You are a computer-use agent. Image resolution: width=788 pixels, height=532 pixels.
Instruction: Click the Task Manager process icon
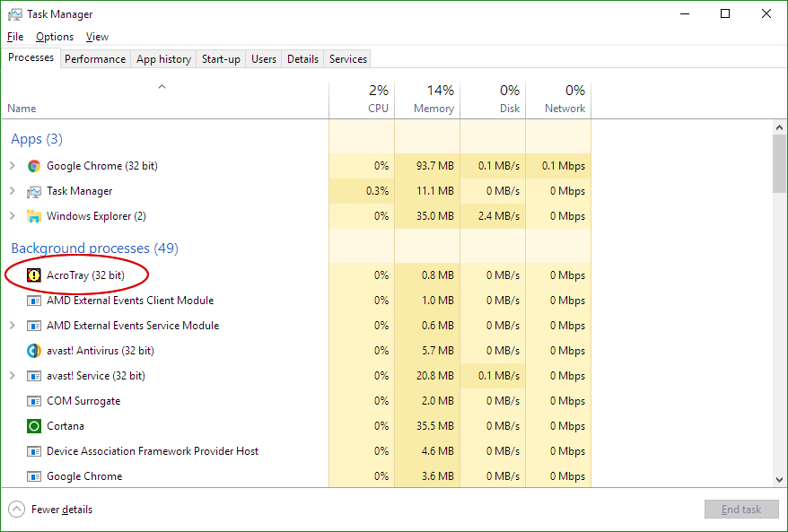tap(34, 191)
